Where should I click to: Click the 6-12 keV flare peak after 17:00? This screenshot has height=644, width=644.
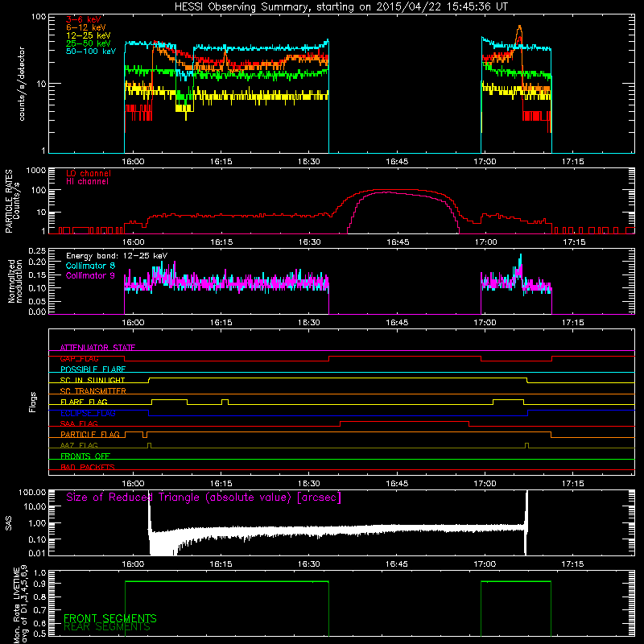pos(519,27)
